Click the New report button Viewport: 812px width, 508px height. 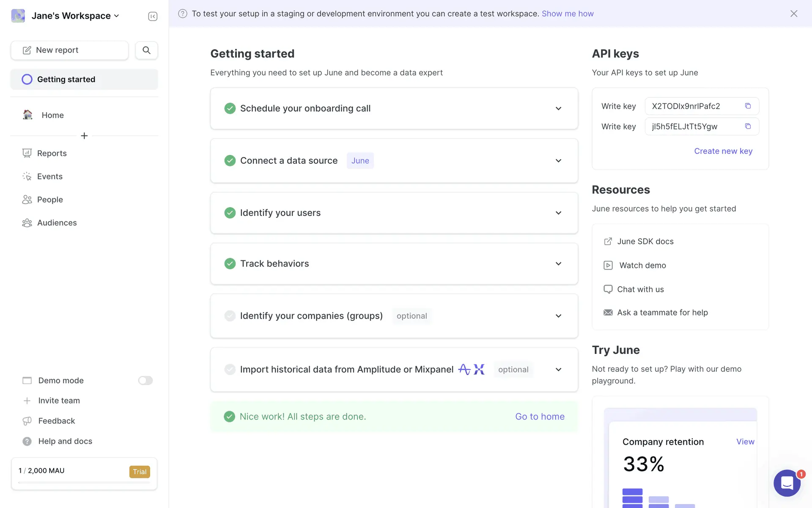[x=69, y=50]
